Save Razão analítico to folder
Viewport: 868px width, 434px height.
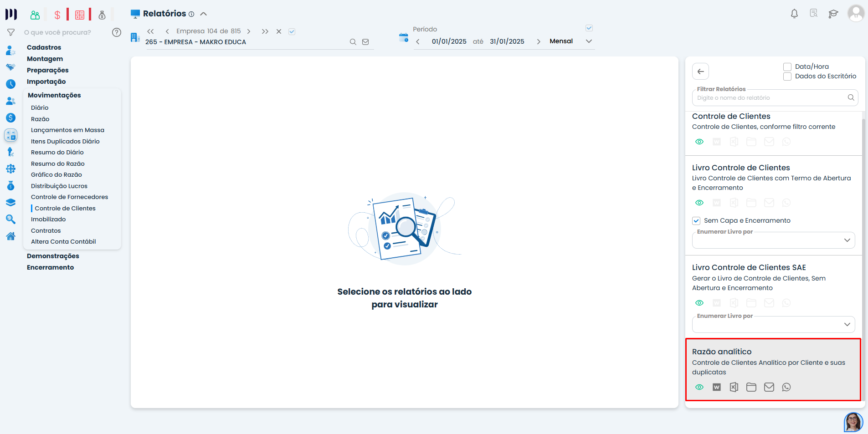(x=751, y=387)
